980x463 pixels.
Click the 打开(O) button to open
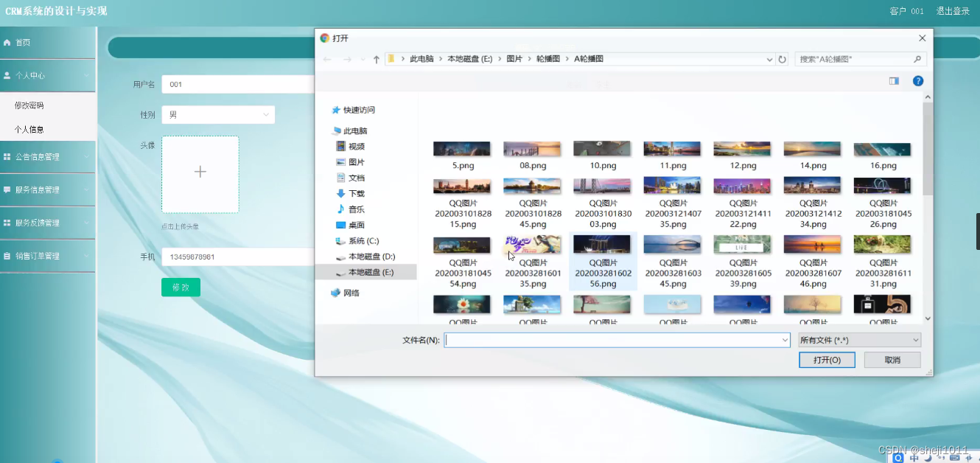click(827, 359)
